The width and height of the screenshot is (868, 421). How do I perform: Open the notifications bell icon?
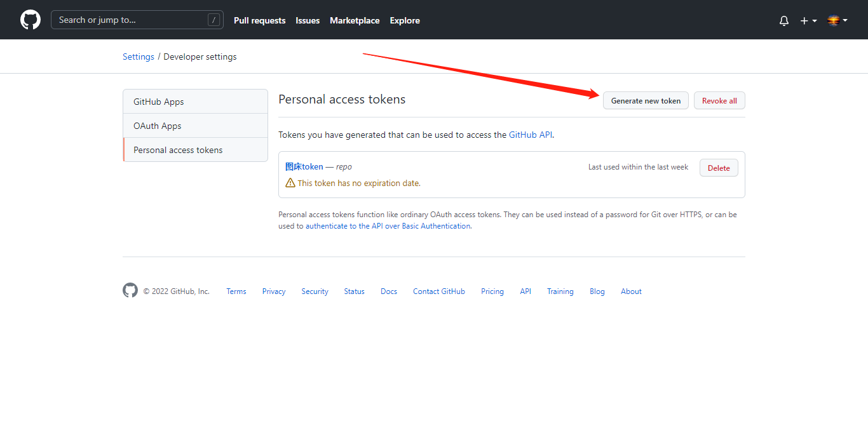pyautogui.click(x=784, y=20)
